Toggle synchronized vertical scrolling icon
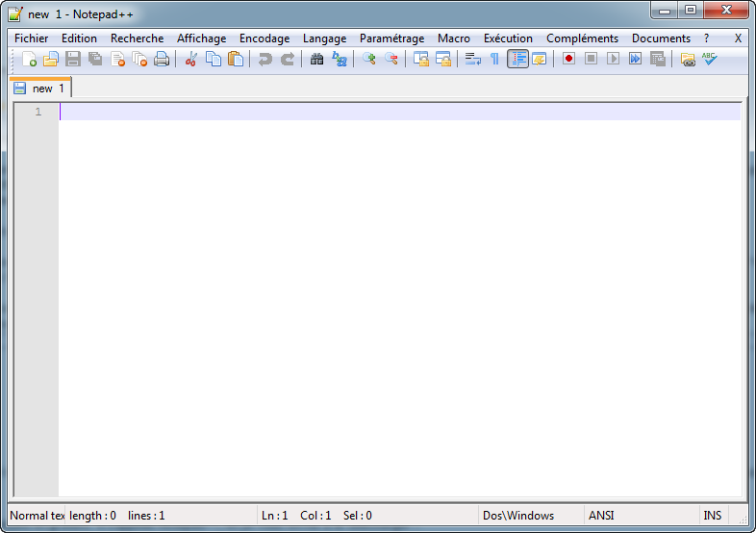Screen dimensions: 756x533 [421, 59]
